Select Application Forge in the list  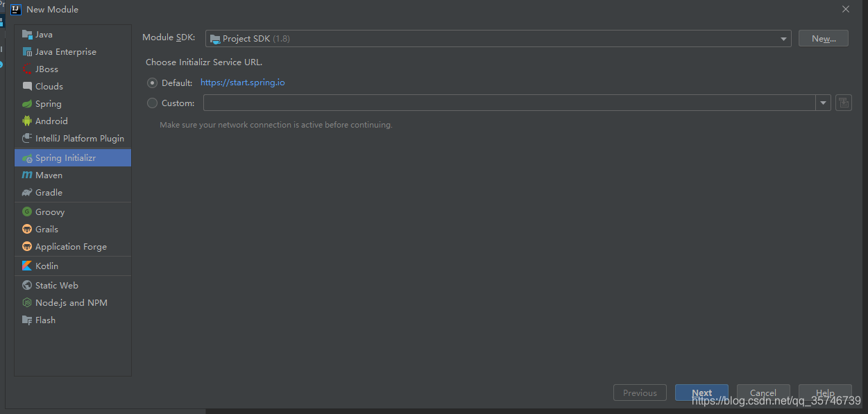click(73, 247)
